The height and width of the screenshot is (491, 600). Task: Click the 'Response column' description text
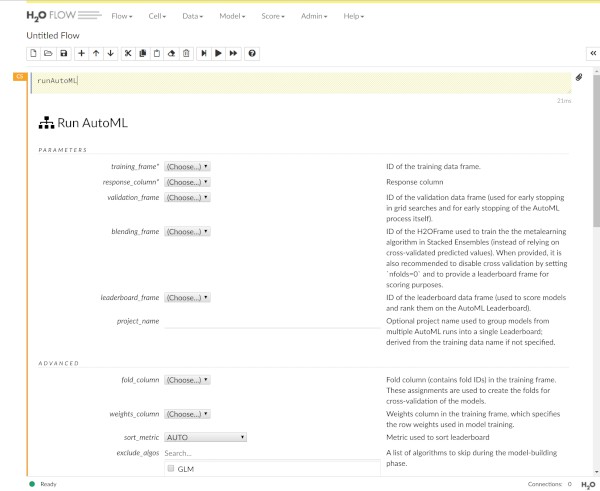(x=415, y=182)
